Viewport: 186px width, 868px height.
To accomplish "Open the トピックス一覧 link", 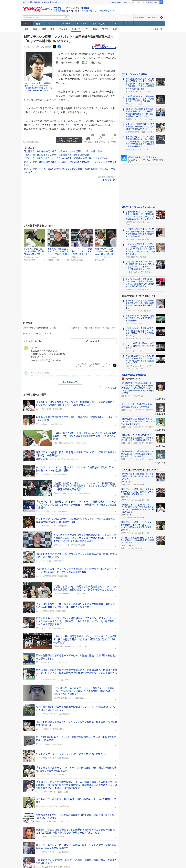I will 155,29.
